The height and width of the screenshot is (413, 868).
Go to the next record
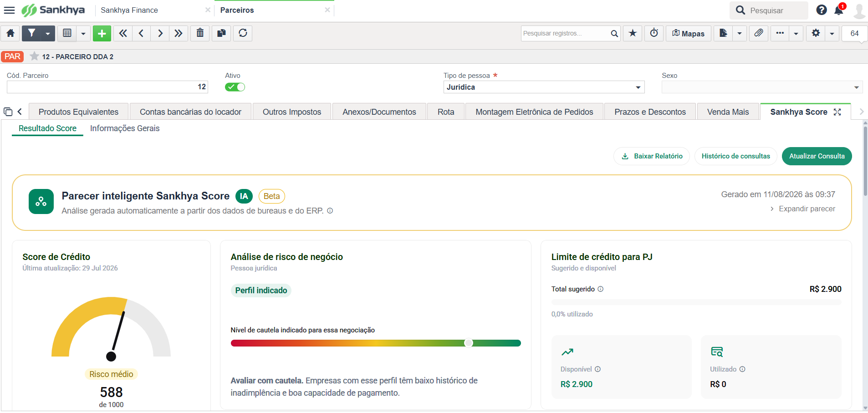pos(160,33)
